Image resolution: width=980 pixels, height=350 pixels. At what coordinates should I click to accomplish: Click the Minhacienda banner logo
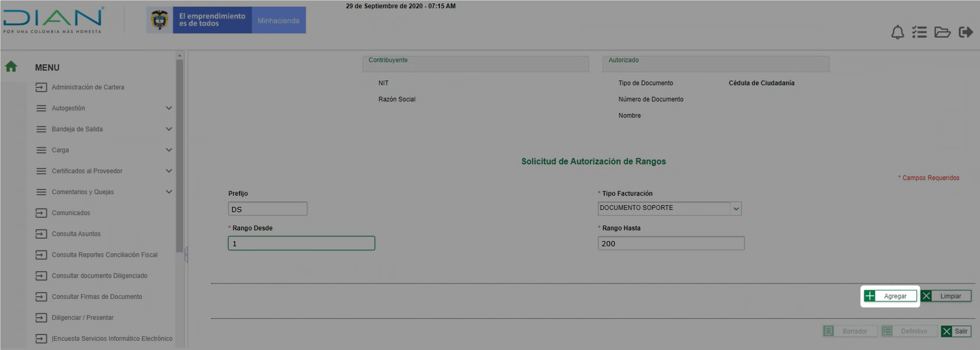tap(226, 20)
